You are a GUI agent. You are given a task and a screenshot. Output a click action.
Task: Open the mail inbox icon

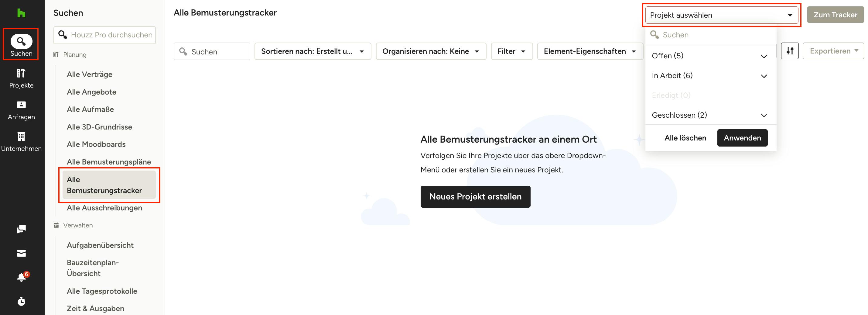(21, 253)
